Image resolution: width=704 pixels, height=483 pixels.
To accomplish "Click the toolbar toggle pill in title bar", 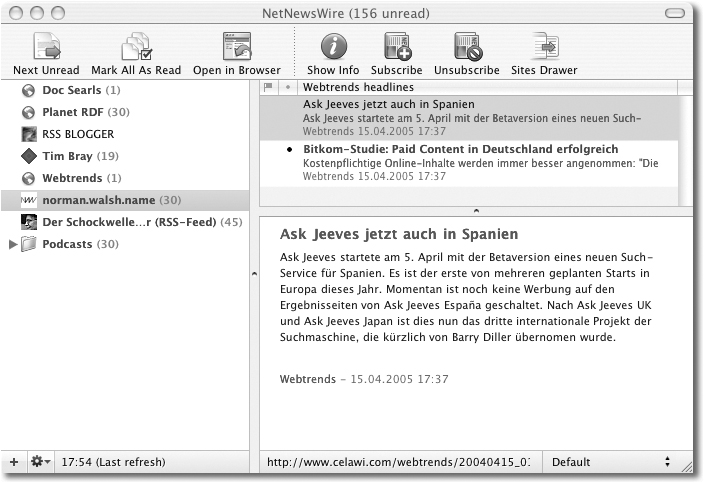I will [x=674, y=13].
